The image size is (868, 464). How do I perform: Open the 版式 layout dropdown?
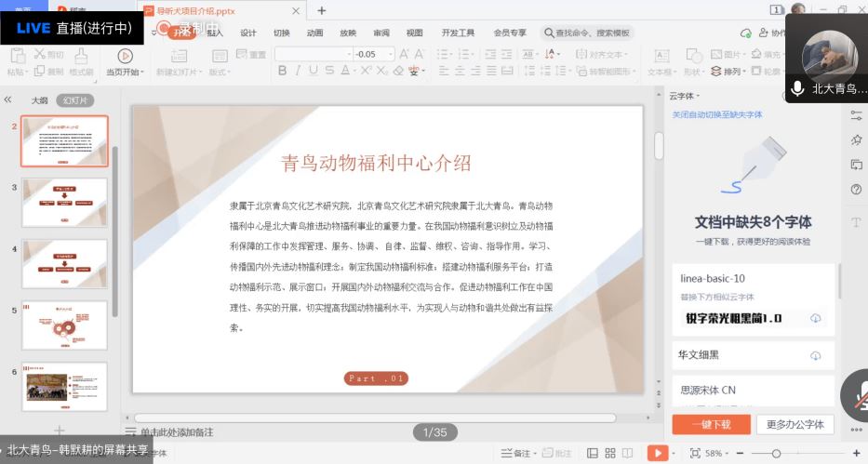pos(220,72)
